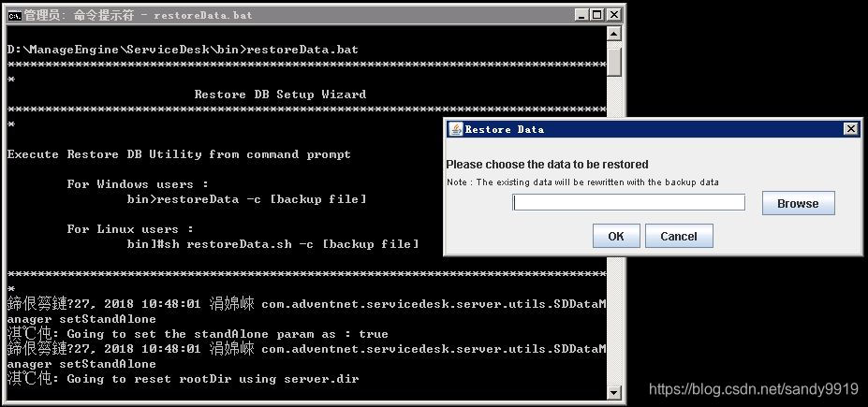Viewport: 868px width, 407px height.
Task: Click the command prompt scrollbar thumb
Action: click(x=613, y=62)
